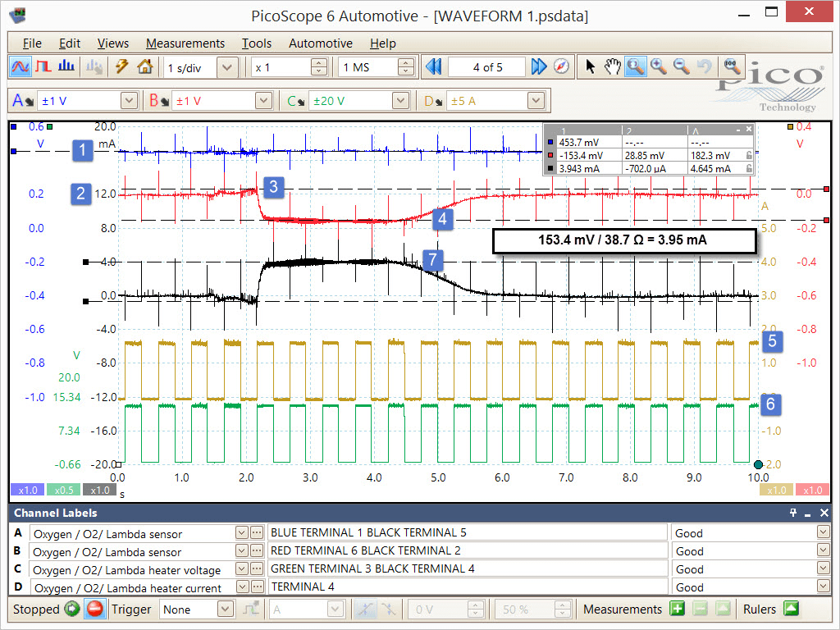Select the normal arrow selection tool
Screen dimensions: 840x630
coord(591,66)
